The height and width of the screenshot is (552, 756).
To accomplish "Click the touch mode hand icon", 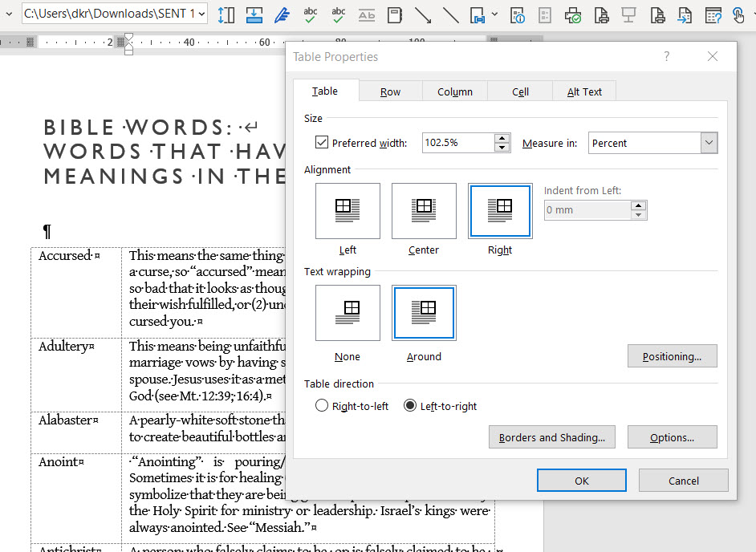I will (738, 15).
